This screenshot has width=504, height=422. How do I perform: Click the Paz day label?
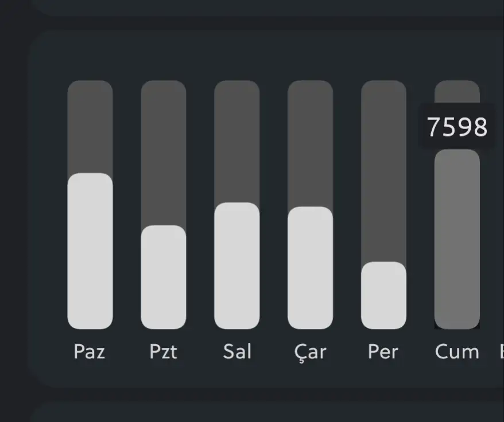click(x=90, y=351)
